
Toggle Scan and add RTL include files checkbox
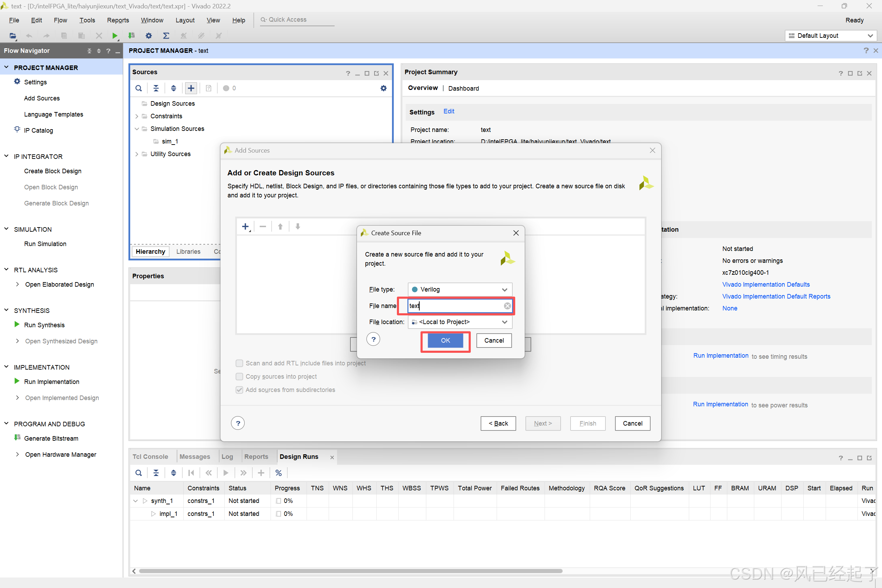239,363
